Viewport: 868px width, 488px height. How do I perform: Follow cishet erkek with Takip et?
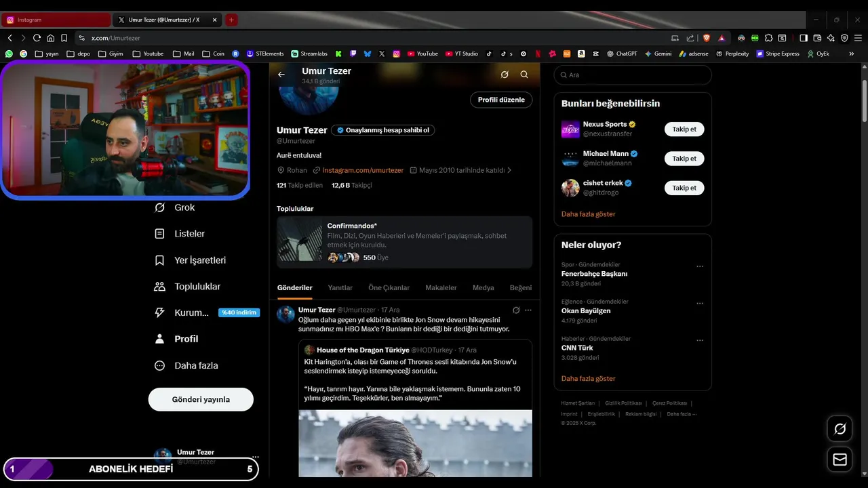684,188
